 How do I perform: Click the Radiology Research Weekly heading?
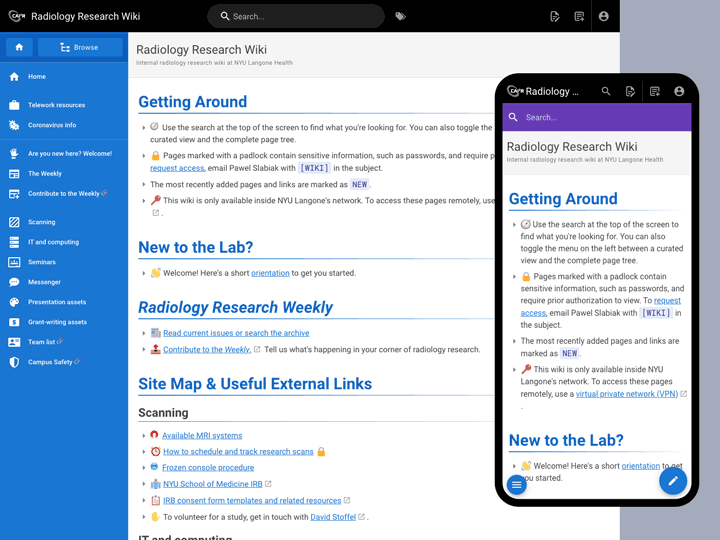(x=236, y=307)
